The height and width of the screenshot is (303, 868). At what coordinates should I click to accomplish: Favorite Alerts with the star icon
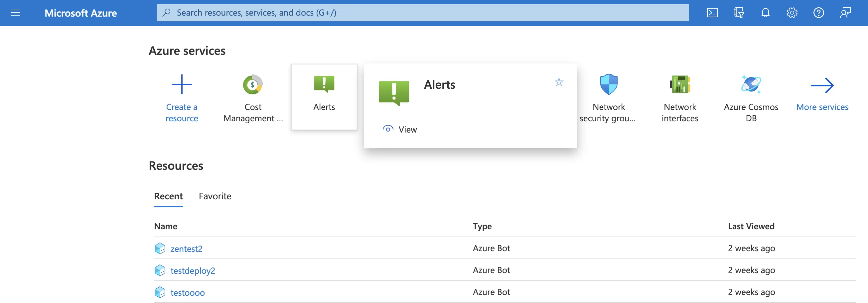(x=559, y=82)
